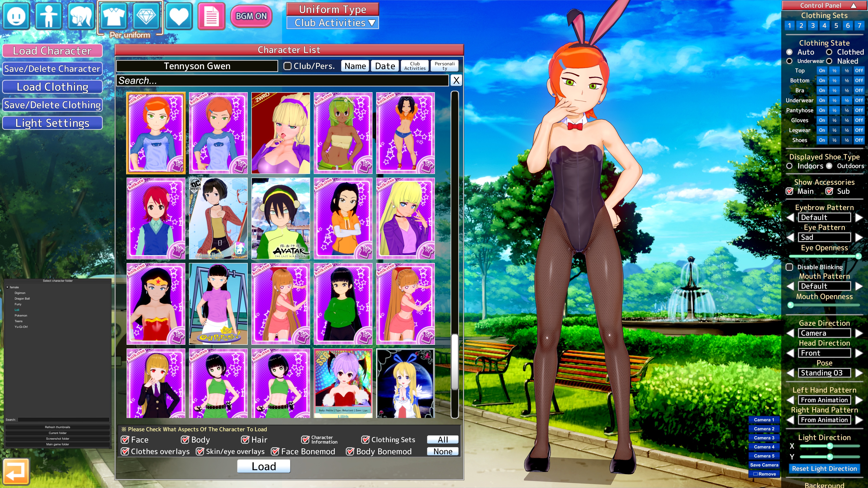Uncheck the Body load option

[x=185, y=440]
